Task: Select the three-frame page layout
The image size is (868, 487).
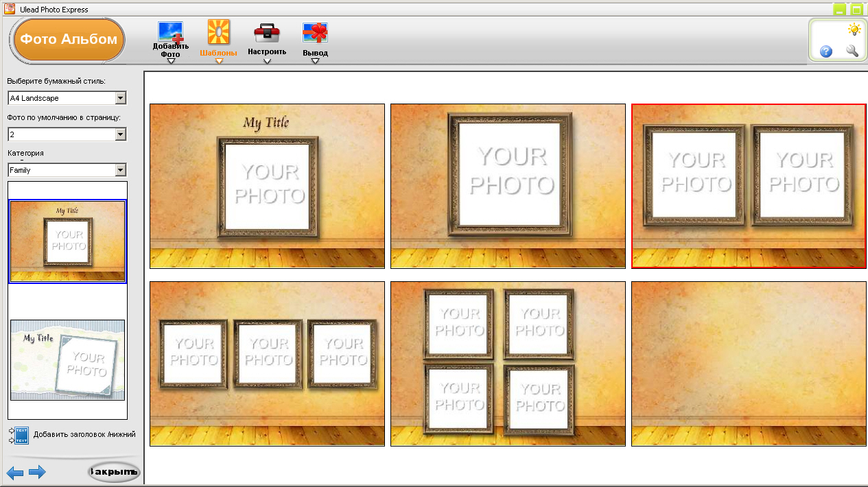Action: (267, 364)
